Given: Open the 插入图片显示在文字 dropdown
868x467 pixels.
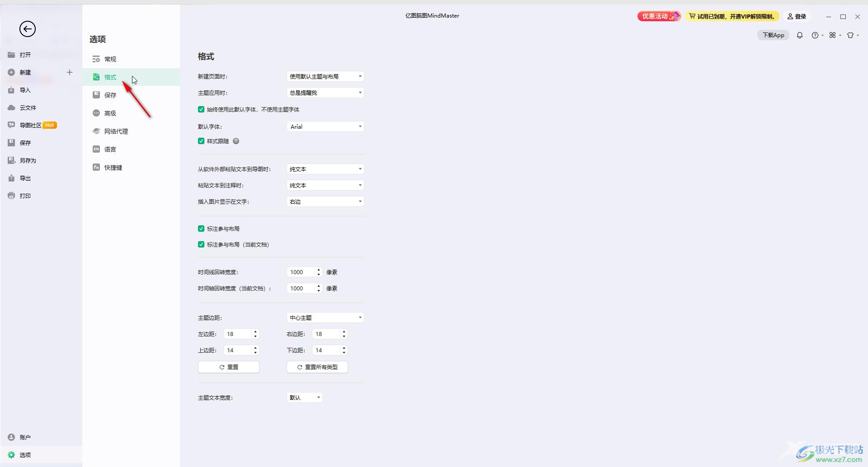Looking at the screenshot, I should click(325, 201).
